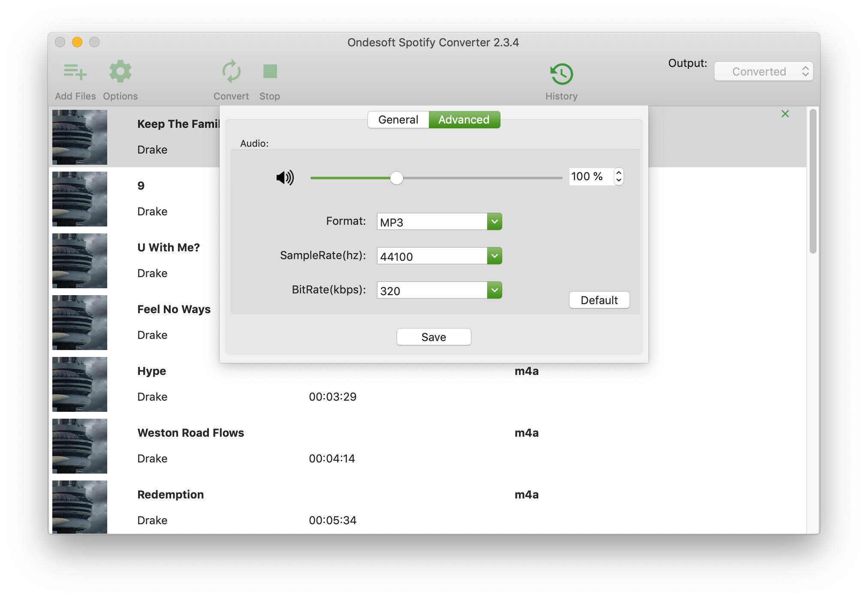Increment audio volume using stepper
Image resolution: width=868 pixels, height=598 pixels.
click(619, 172)
